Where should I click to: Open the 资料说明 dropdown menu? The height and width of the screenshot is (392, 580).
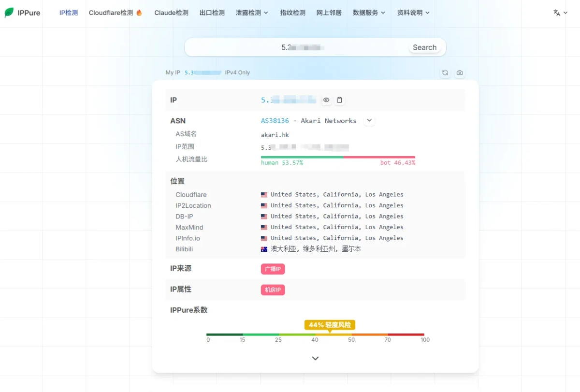413,13
